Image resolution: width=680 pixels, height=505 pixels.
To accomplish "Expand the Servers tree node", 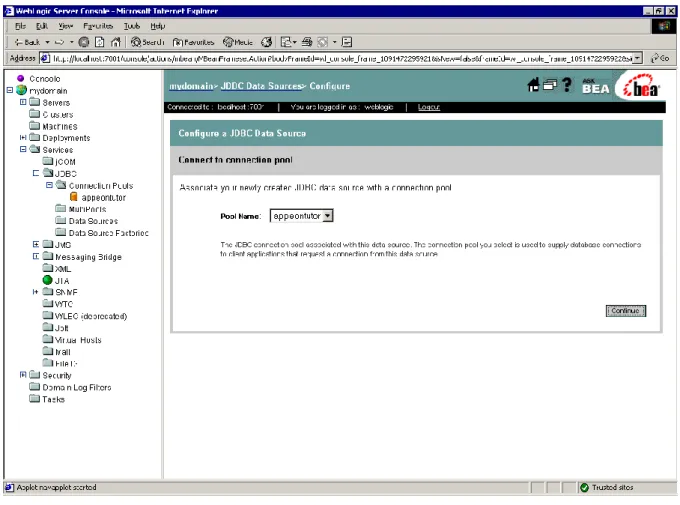I will point(23,102).
